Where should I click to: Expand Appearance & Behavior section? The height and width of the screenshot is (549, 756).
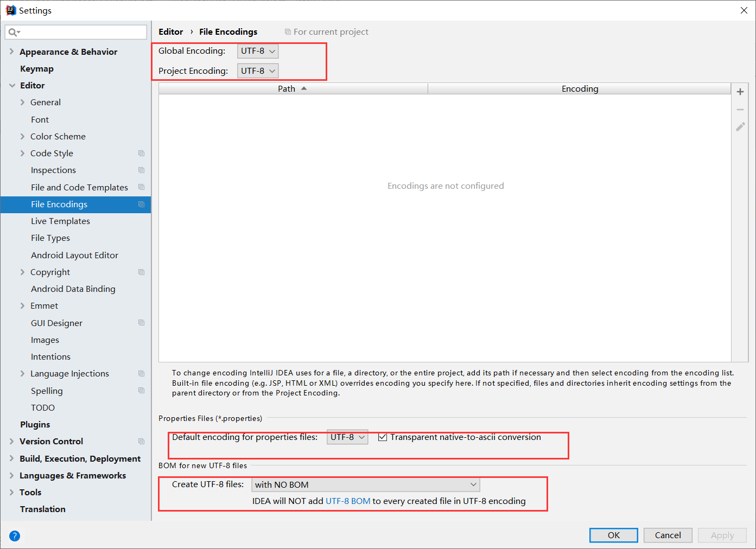[x=11, y=52]
